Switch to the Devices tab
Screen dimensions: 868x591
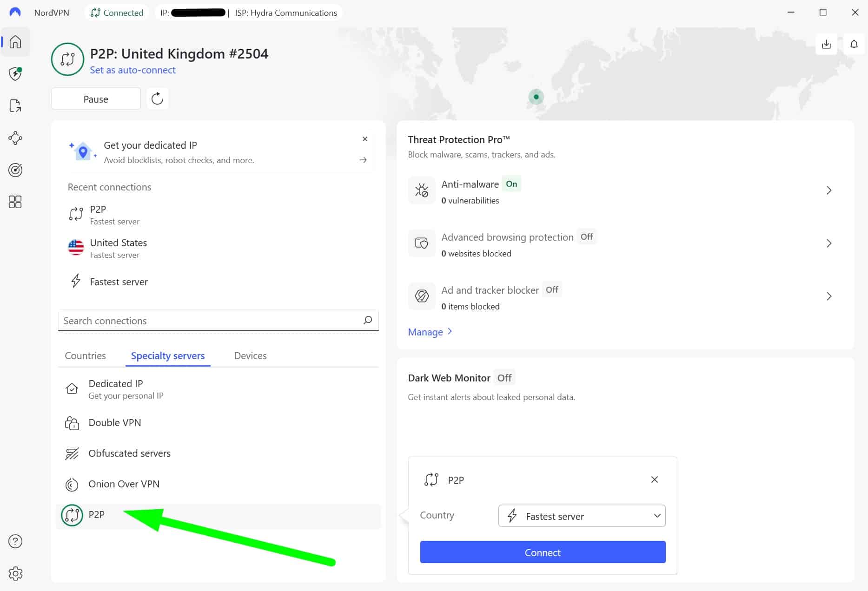tap(250, 355)
